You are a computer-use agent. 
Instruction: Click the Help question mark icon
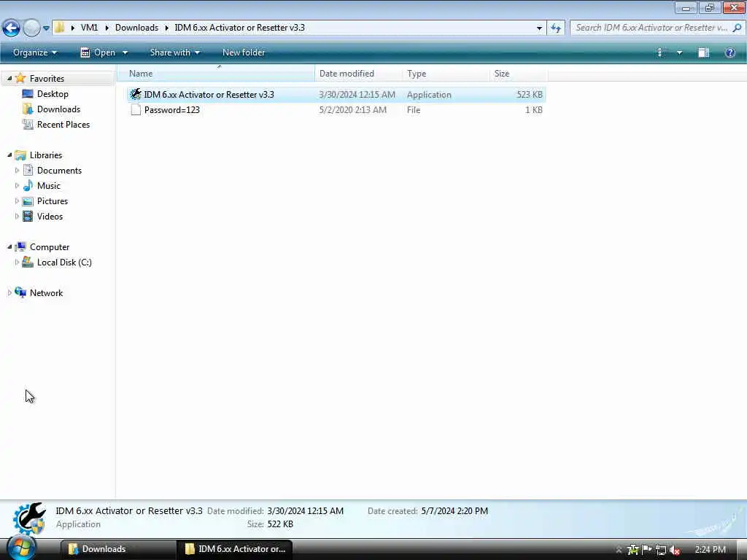coord(729,52)
